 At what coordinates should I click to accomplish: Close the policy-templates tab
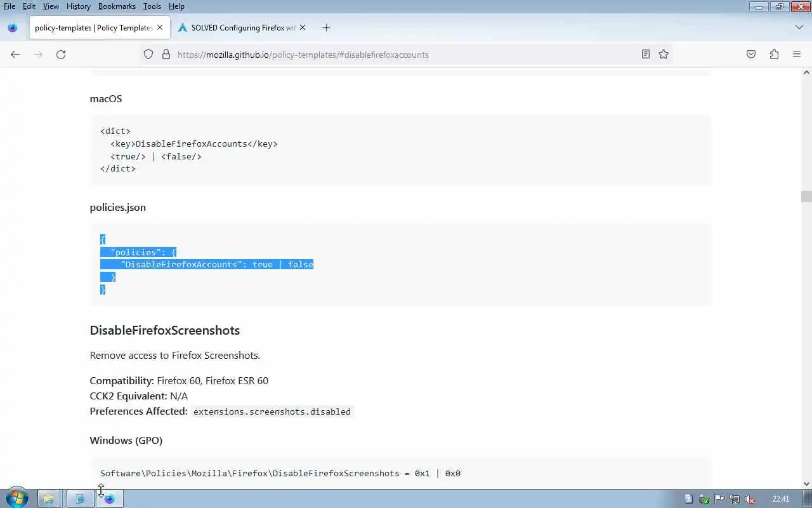click(160, 28)
